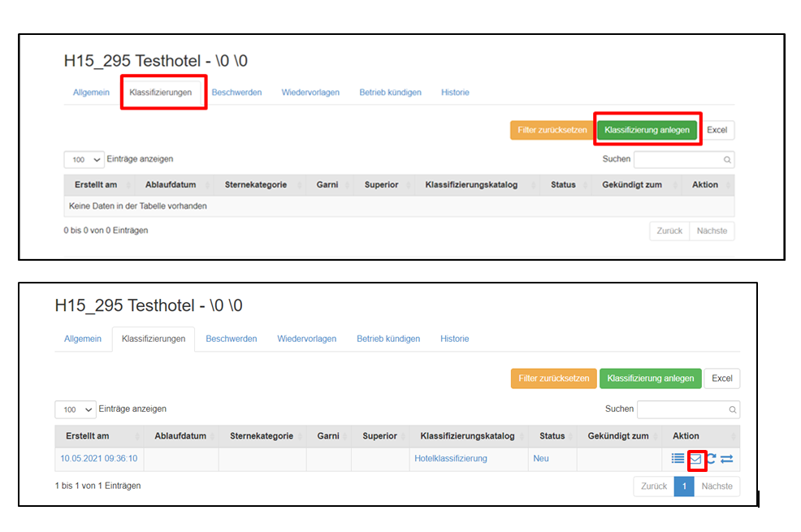Viewport: 801px width, 532px height.
Task: Click the Suchen field above the empty table
Action: coord(678,160)
